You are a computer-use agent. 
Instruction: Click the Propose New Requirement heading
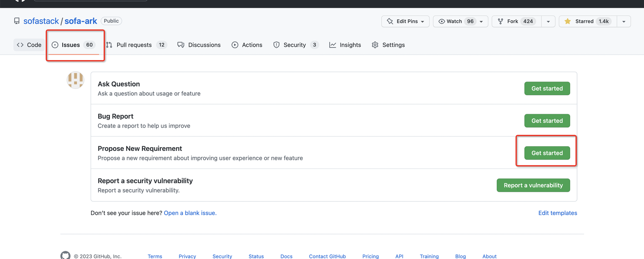click(x=140, y=148)
